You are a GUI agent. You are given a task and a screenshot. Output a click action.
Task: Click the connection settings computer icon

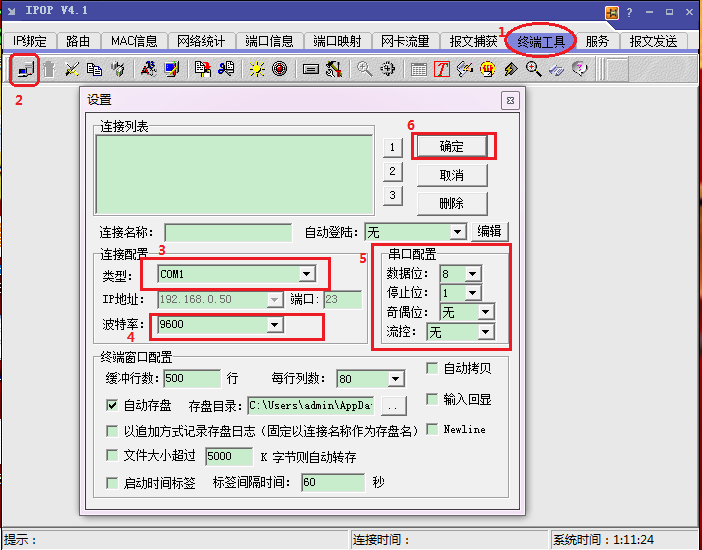point(25,69)
